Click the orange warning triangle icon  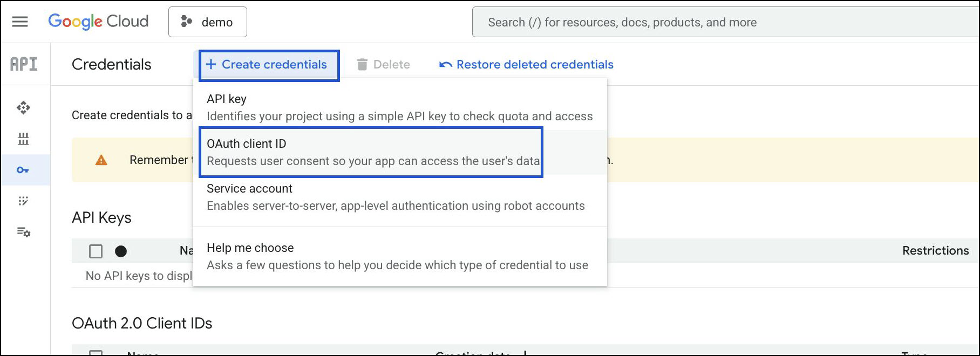tap(101, 160)
